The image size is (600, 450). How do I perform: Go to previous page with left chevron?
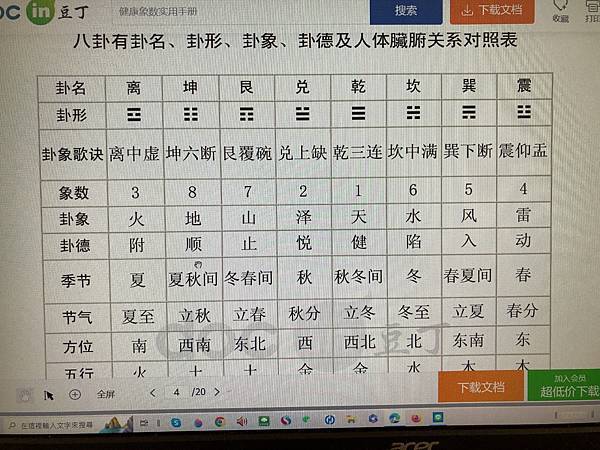[x=153, y=393]
